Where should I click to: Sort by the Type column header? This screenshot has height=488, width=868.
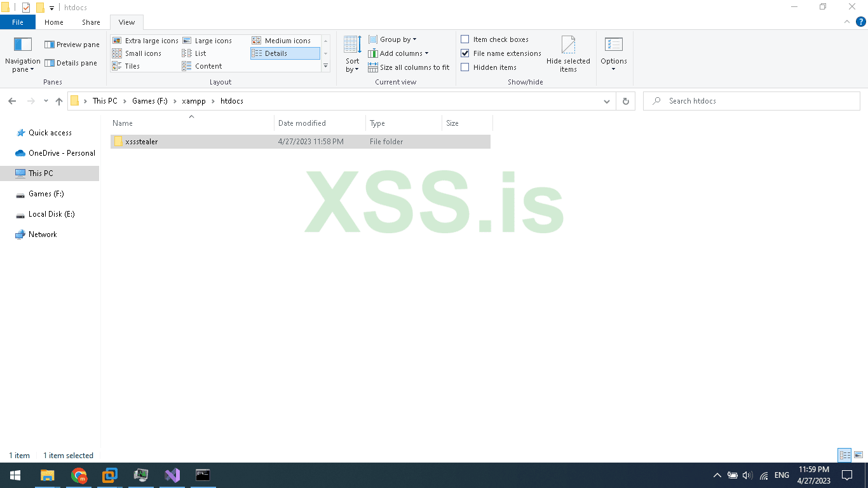click(x=403, y=123)
